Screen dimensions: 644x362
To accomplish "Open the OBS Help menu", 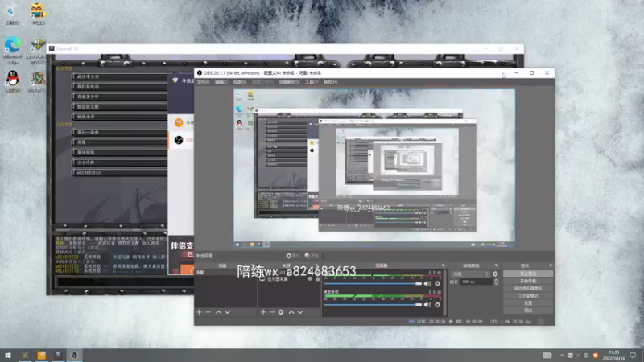I will point(330,82).
